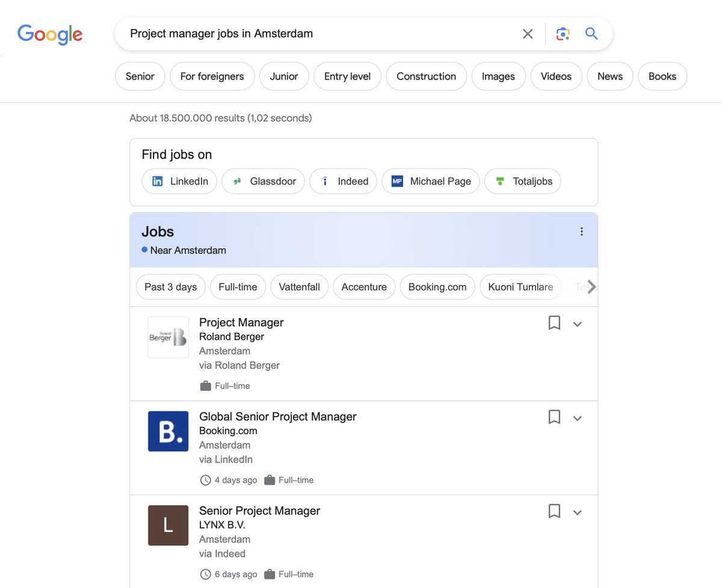The width and height of the screenshot is (722, 588).
Task: Switch to the News tab
Action: click(x=610, y=76)
